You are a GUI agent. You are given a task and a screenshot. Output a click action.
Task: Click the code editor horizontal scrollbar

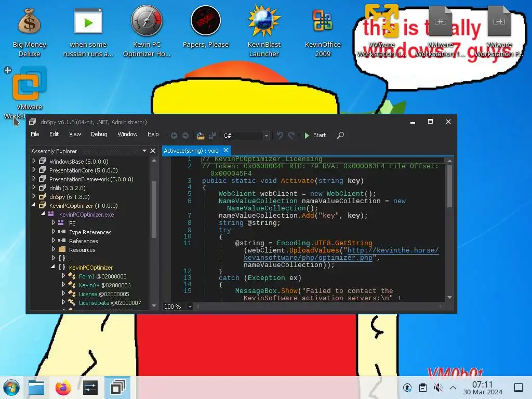pos(319,307)
